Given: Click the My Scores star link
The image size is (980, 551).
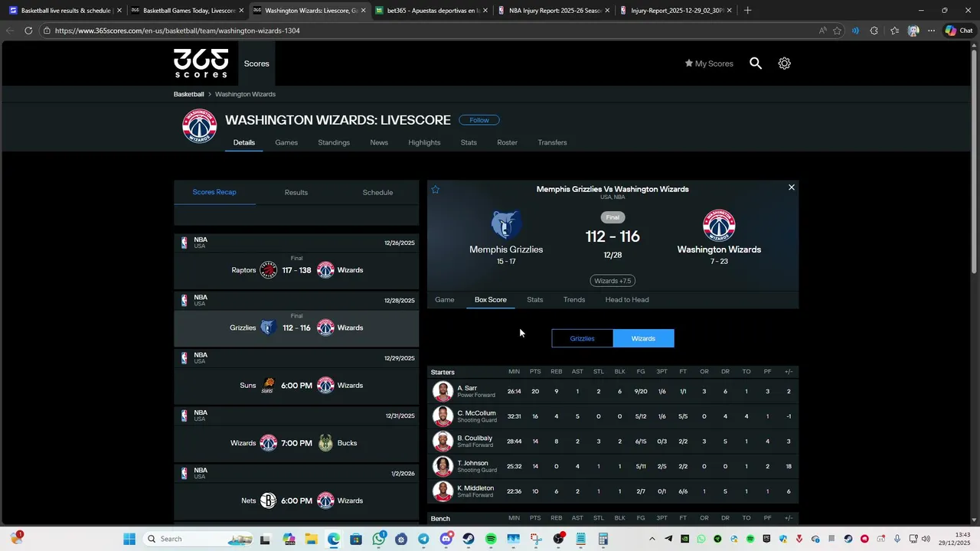Looking at the screenshot, I should click(709, 64).
